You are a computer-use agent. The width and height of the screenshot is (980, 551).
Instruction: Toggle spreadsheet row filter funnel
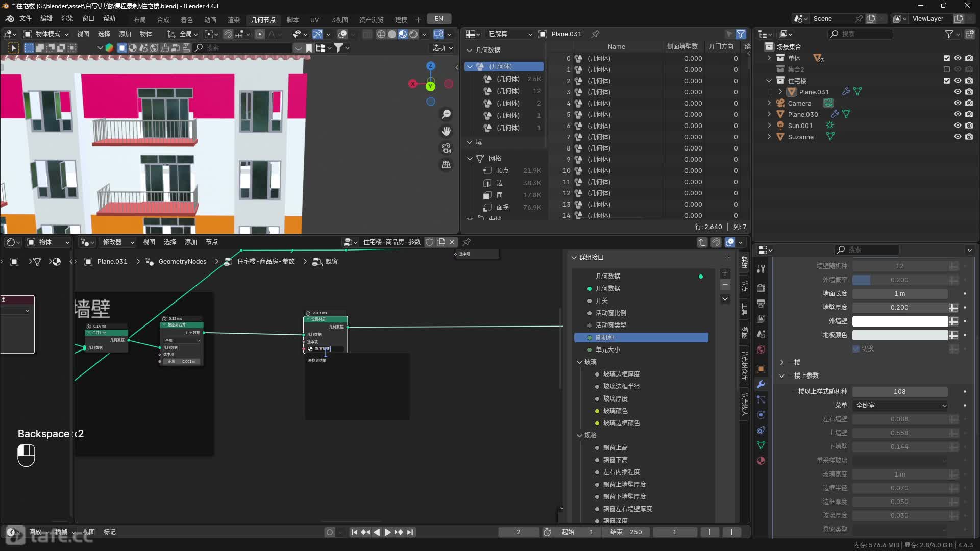(741, 34)
